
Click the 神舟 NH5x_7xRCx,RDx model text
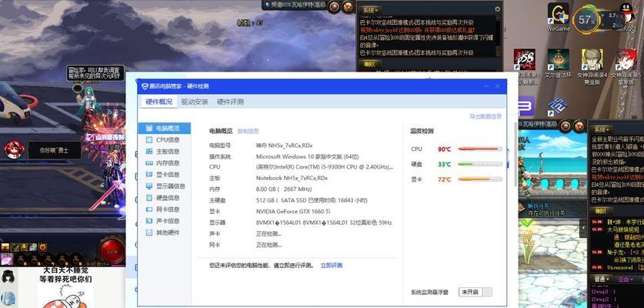click(284, 146)
